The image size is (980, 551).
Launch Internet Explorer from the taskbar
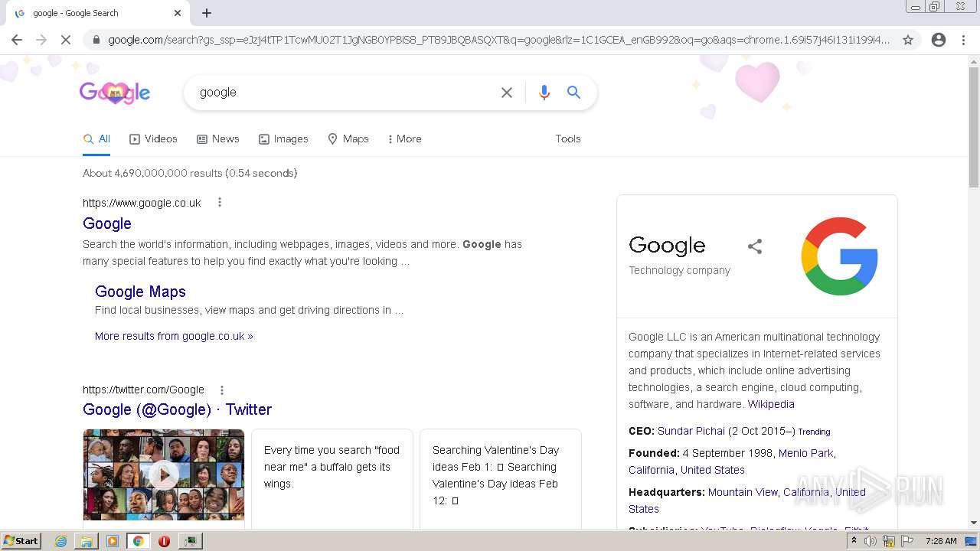(60, 541)
